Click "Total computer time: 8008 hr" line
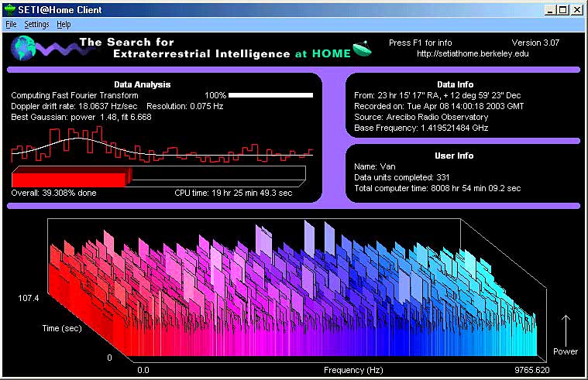The height and width of the screenshot is (380, 588). click(x=437, y=189)
